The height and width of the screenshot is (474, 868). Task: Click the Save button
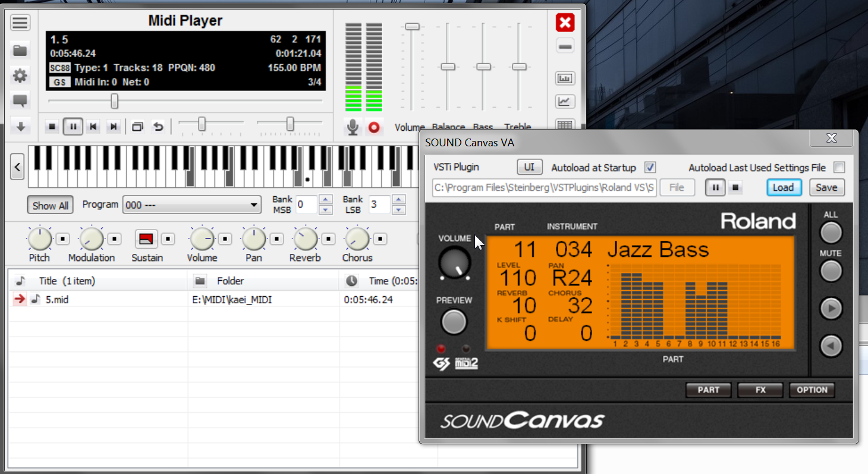click(x=826, y=187)
